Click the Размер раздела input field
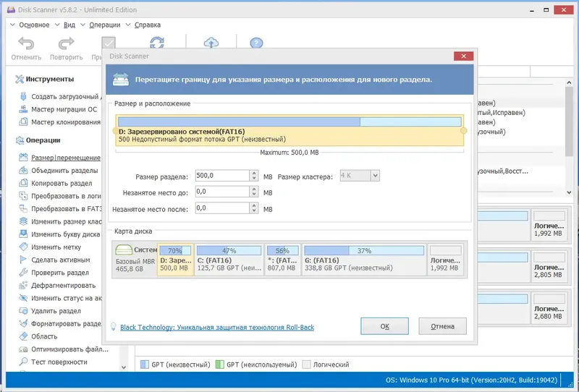579x392 pixels. pos(222,176)
